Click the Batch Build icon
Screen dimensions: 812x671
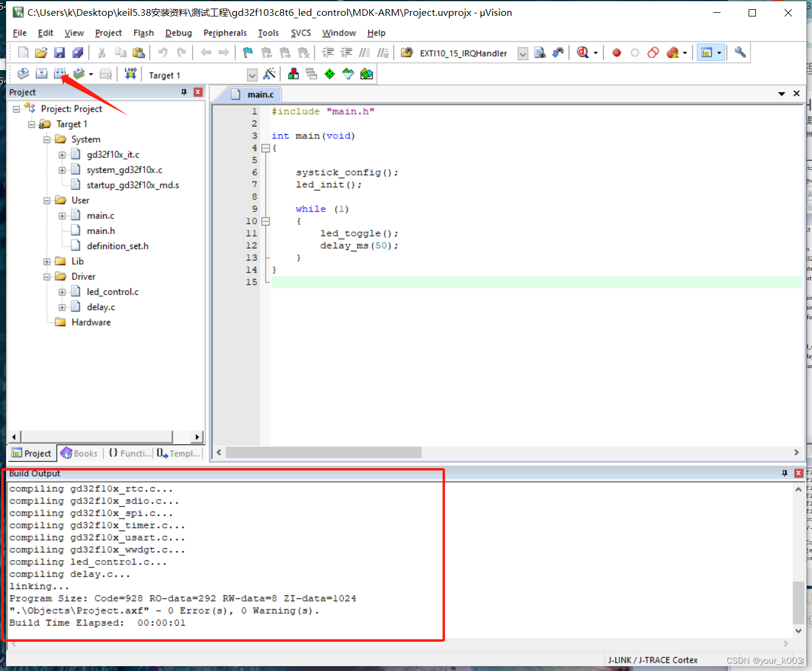coord(79,74)
